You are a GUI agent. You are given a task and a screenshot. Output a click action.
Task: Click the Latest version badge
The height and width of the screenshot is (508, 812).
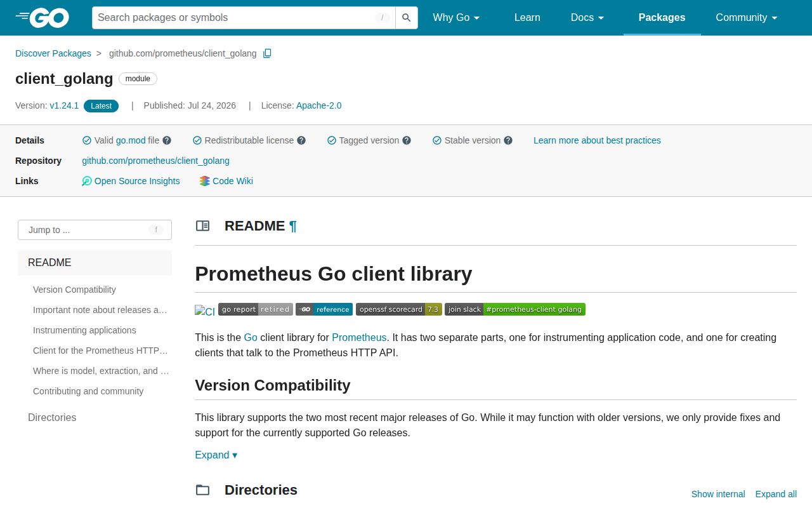[101, 106]
